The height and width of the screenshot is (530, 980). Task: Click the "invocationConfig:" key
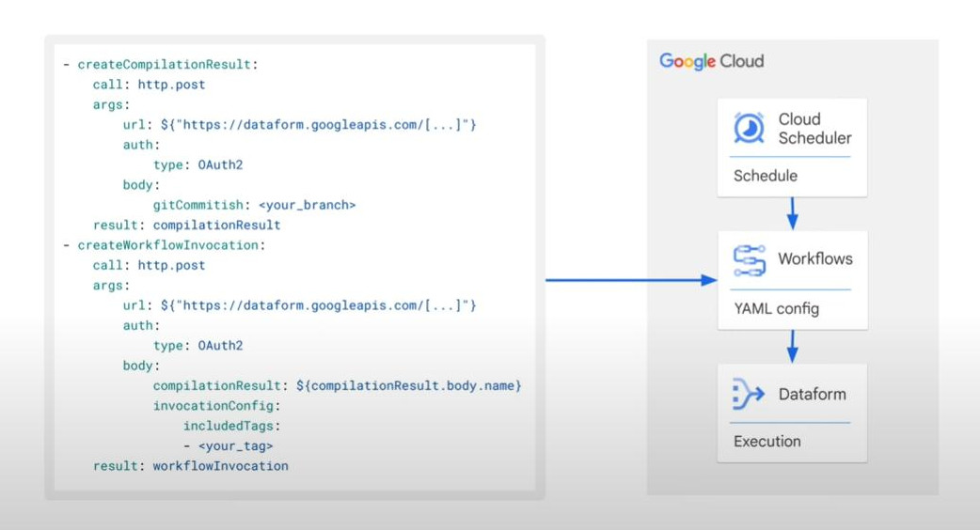coord(216,406)
